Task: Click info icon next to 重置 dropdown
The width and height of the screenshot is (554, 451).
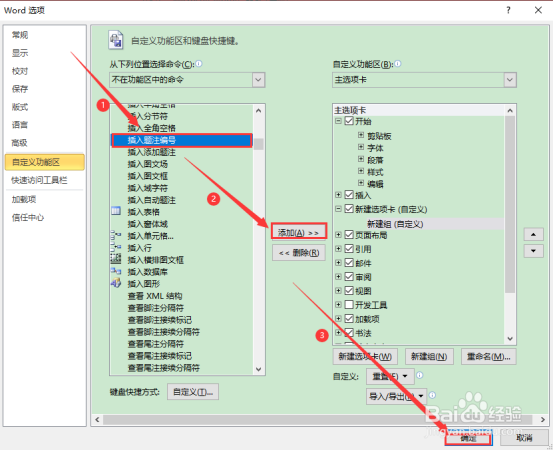Action: pos(419,375)
